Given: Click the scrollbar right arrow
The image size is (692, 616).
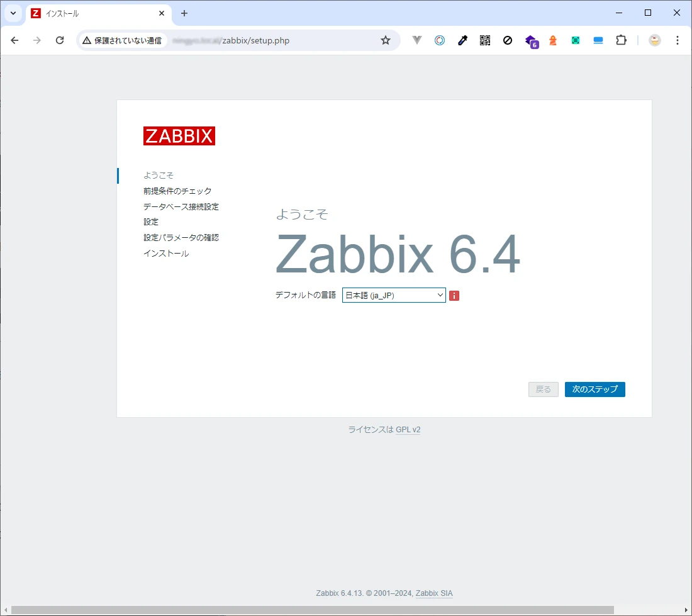Looking at the screenshot, I should click(x=686, y=610).
